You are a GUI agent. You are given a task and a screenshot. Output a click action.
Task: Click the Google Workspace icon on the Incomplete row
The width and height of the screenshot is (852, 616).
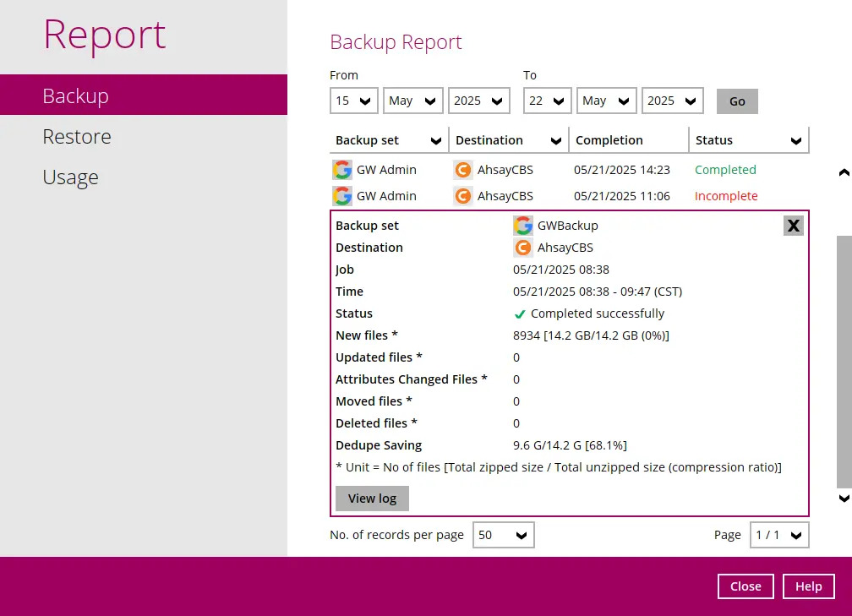(x=341, y=196)
